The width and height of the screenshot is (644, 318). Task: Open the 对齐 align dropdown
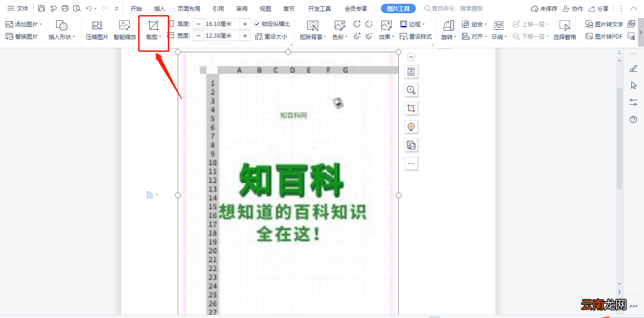[x=475, y=36]
